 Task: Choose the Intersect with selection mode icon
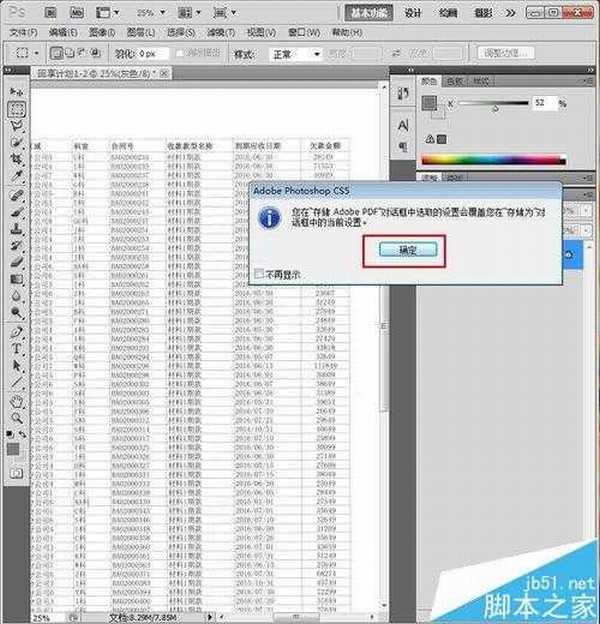coord(95,53)
